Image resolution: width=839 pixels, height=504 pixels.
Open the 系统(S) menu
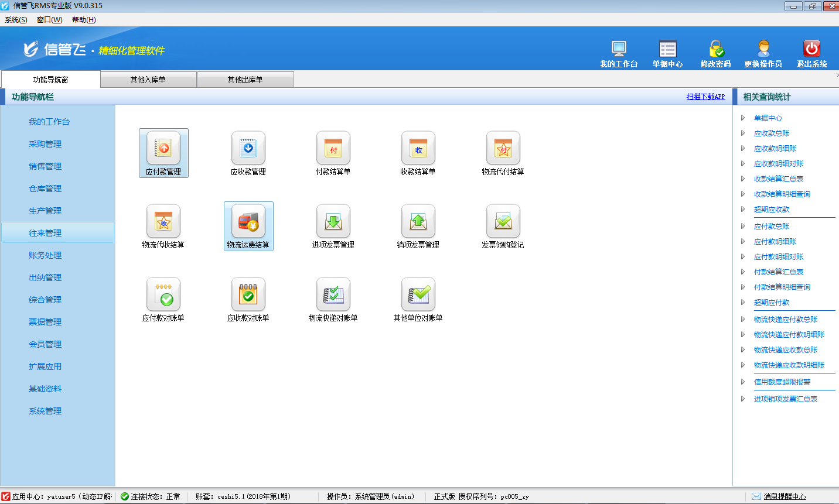[16, 20]
